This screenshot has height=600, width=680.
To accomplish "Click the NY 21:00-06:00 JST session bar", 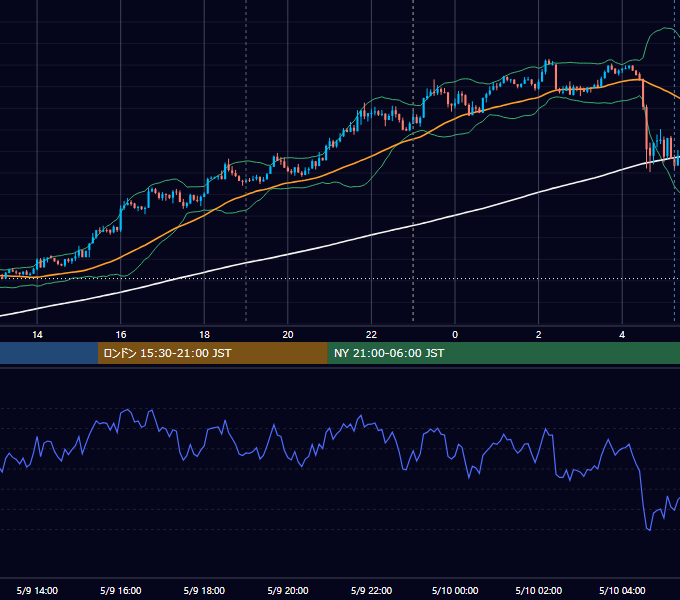I will (503, 353).
